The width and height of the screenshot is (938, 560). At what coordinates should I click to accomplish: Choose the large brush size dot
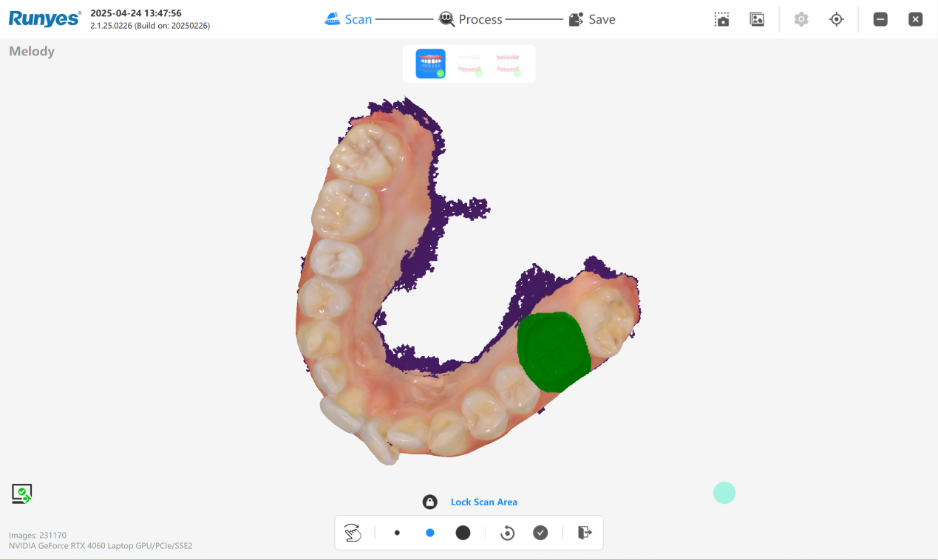(x=463, y=533)
